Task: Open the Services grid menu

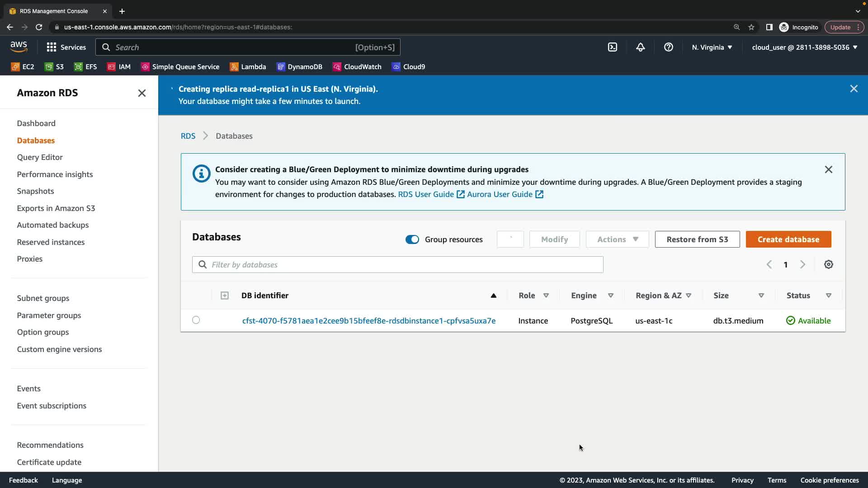Action: pos(66,47)
